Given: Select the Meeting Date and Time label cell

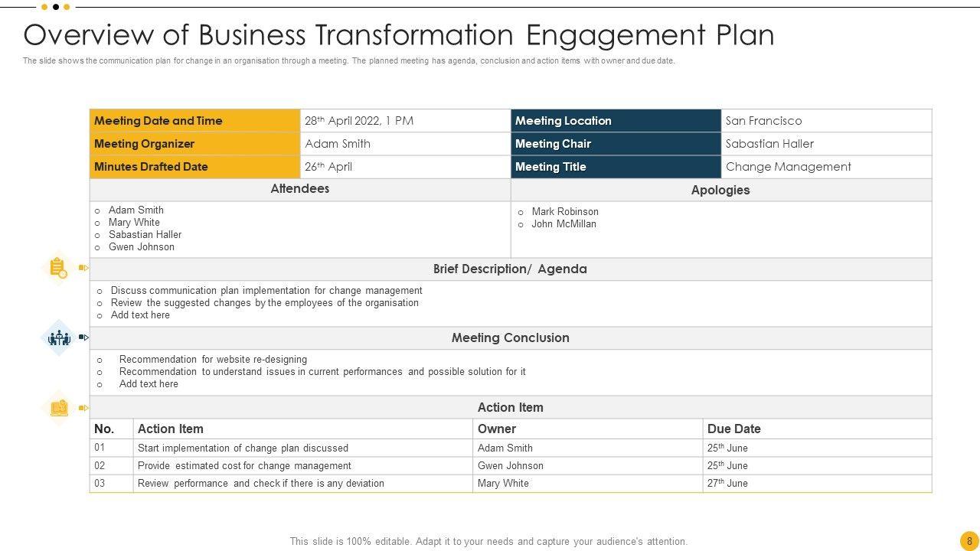Looking at the screenshot, I should (x=194, y=121).
